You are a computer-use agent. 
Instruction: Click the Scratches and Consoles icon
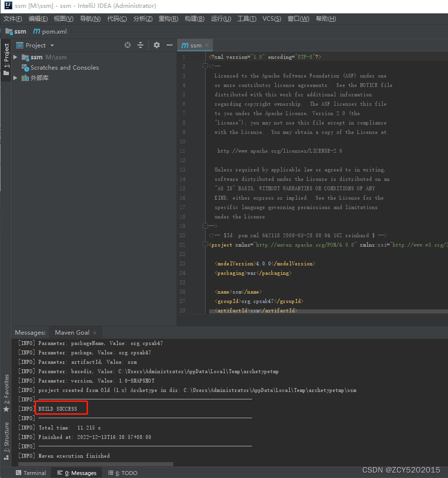coord(25,68)
